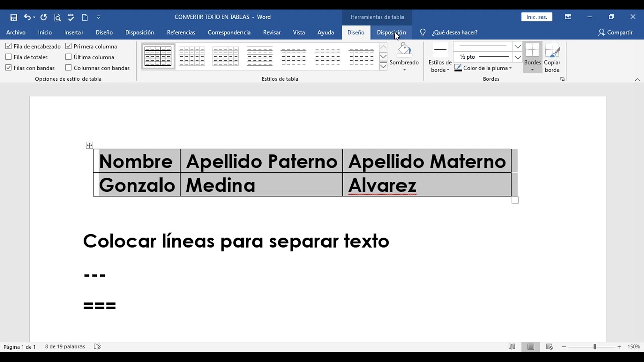Open the Correspondencia tab

[229, 32]
